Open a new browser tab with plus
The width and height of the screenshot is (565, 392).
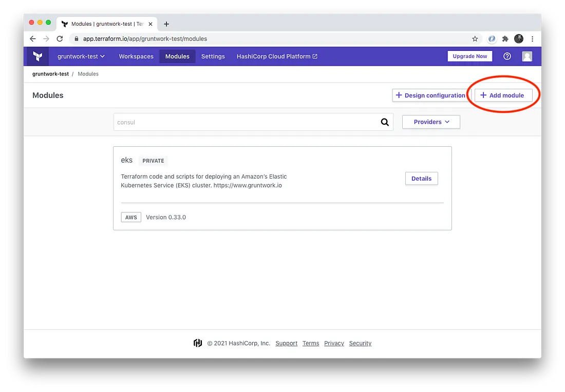[x=166, y=24]
